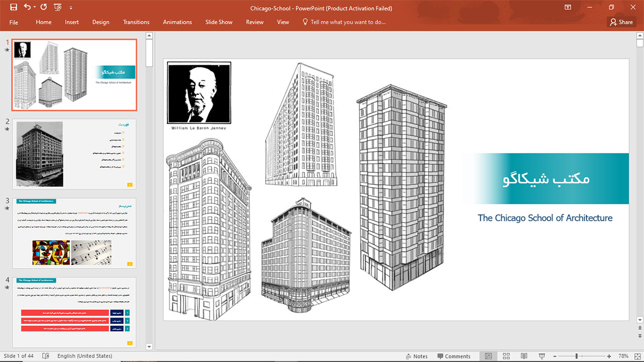Click the Save icon in Quick Access Toolbar
Image resolution: width=644 pixels, height=362 pixels.
pyautogui.click(x=14, y=7)
